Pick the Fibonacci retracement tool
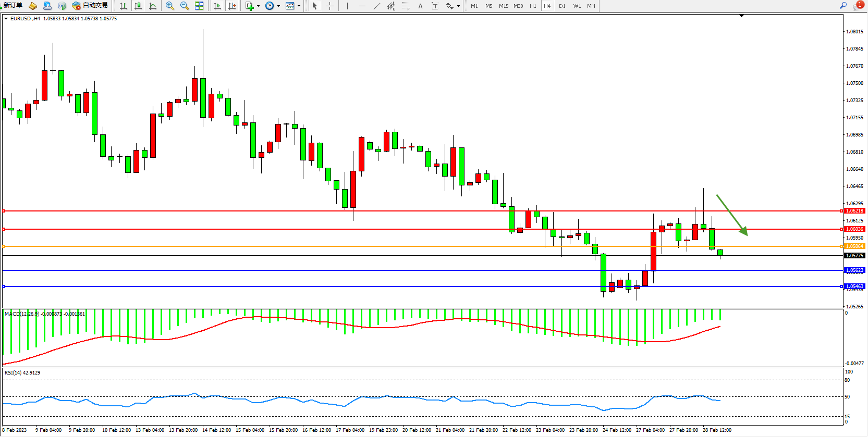Viewport: 868px width, 437px height. 406,6
